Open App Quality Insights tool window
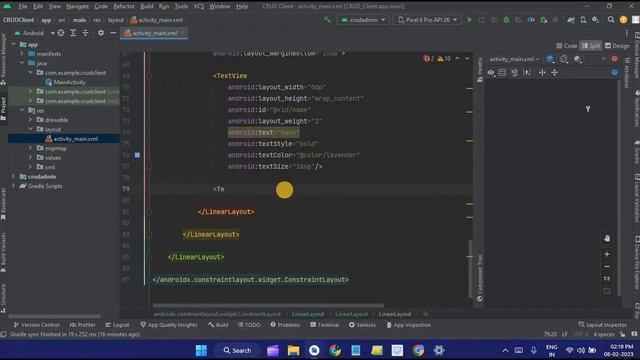The width and height of the screenshot is (640, 360). (x=168, y=325)
